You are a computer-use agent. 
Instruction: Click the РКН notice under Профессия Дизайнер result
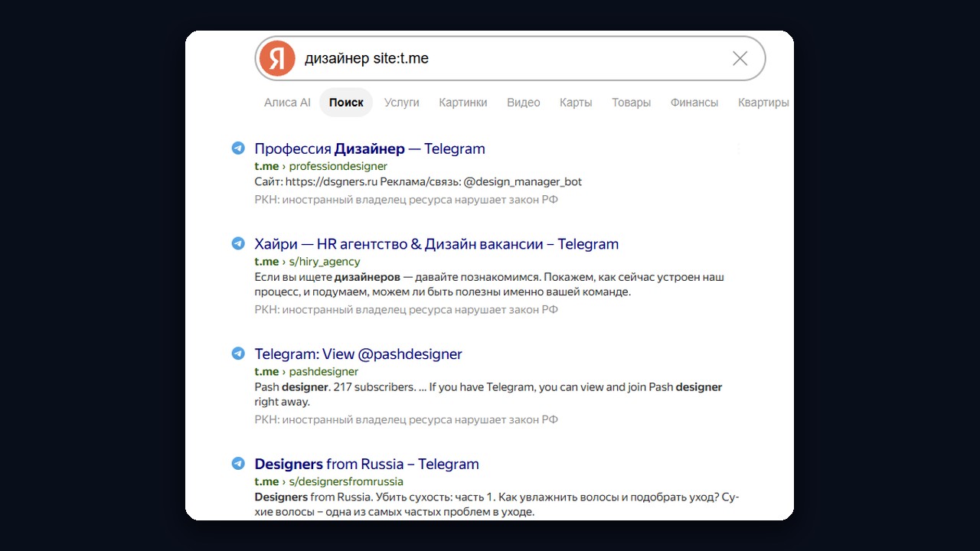coord(407,200)
